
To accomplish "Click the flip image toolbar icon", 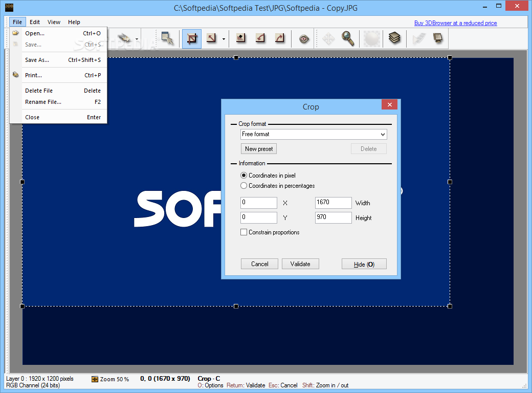I will coord(240,38).
